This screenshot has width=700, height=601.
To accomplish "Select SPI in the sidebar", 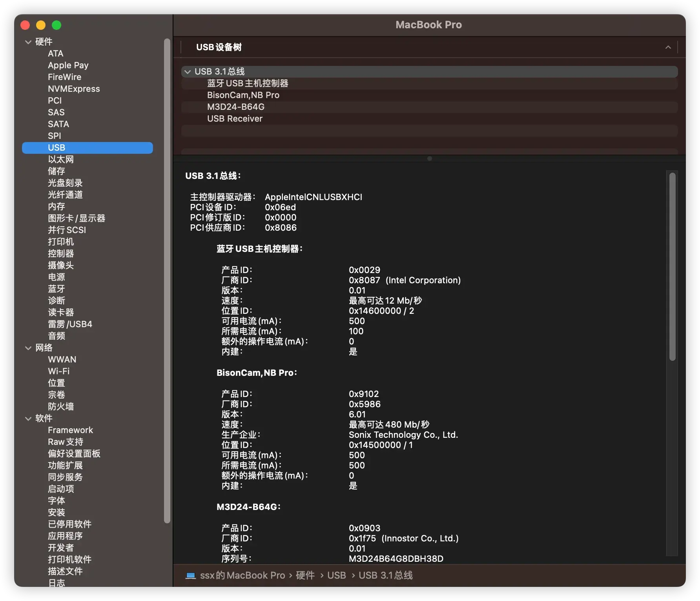I will coord(55,136).
